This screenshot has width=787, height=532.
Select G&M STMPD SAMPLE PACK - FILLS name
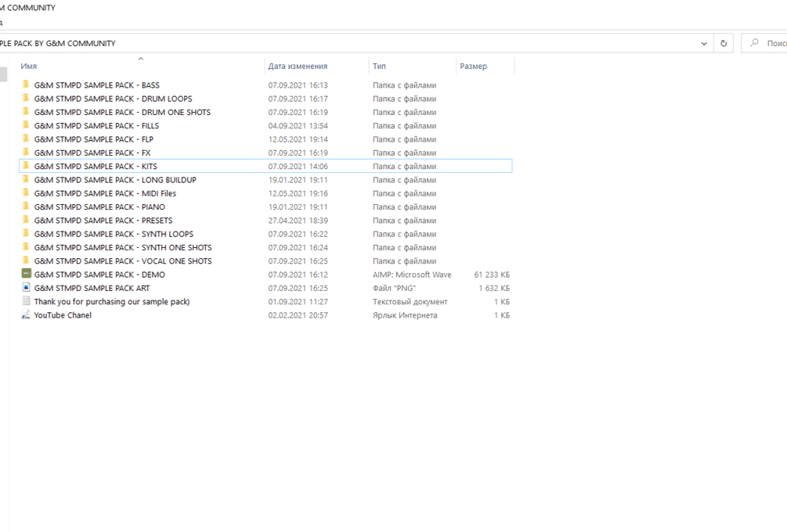point(96,126)
